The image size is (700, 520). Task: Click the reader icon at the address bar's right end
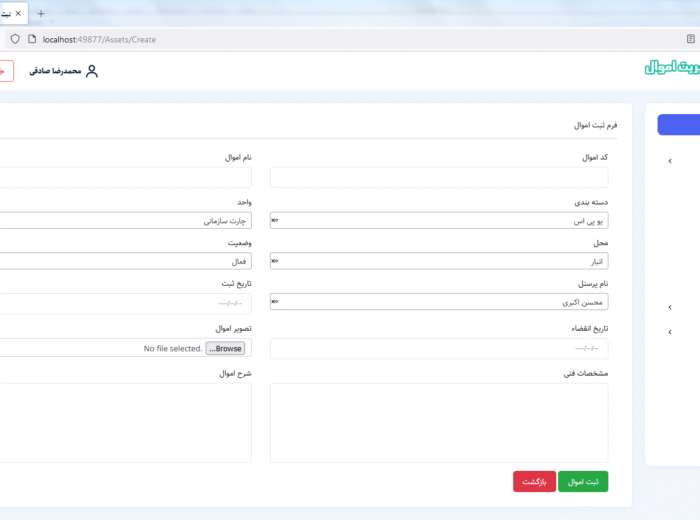click(x=690, y=39)
